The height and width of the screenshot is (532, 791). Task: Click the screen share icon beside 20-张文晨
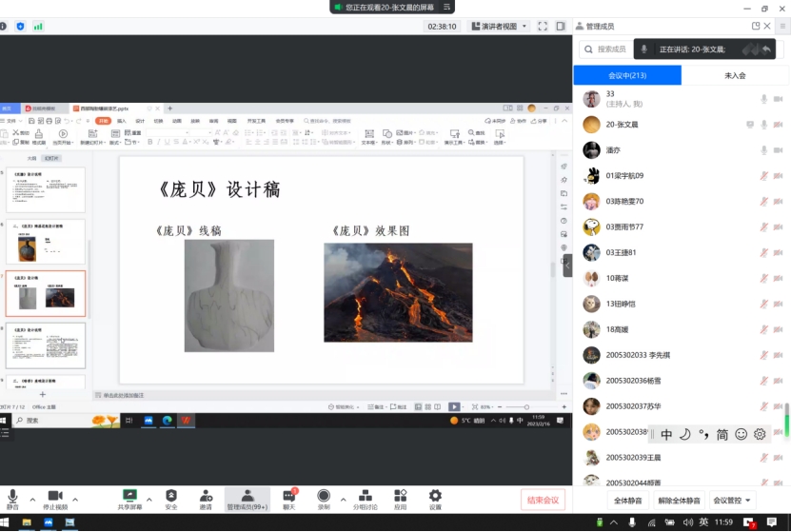coord(750,125)
